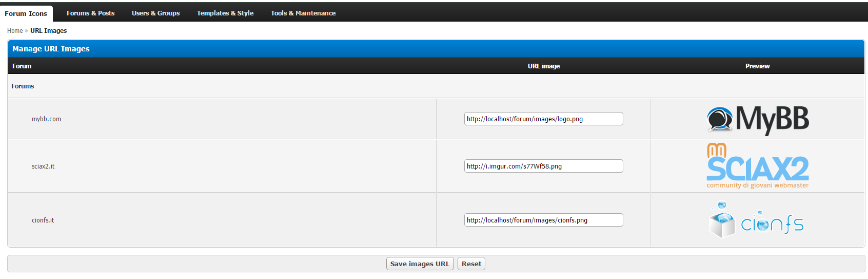Viewport: 868px width, 279px height.
Task: Focus the sciax2.it imgur URL field
Action: coord(543,166)
